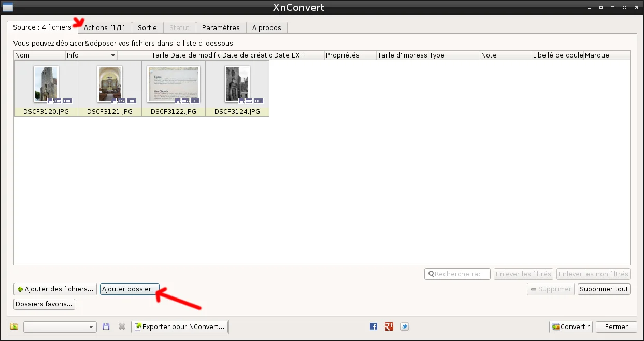Select the DSCF3122.JPG thumbnail

174,88
